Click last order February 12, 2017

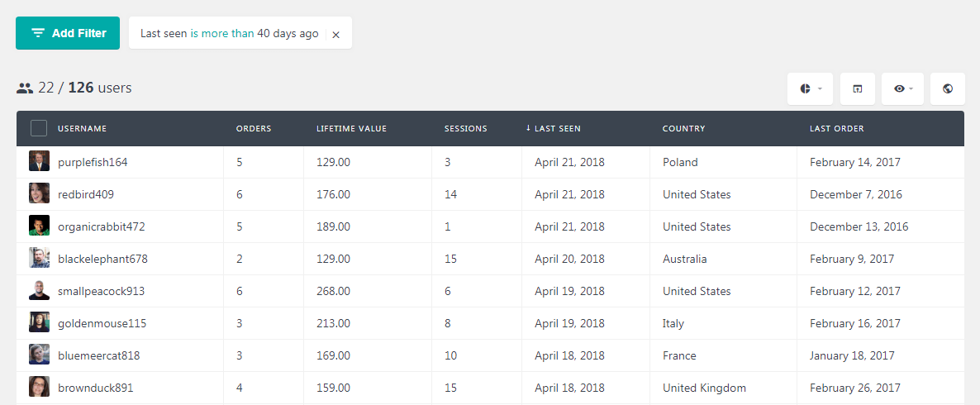click(855, 291)
